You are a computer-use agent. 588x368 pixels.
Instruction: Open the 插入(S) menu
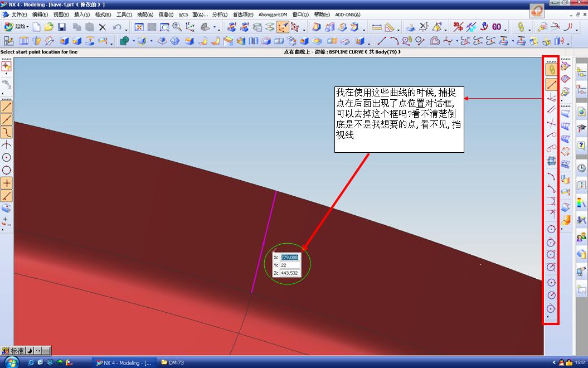point(82,14)
